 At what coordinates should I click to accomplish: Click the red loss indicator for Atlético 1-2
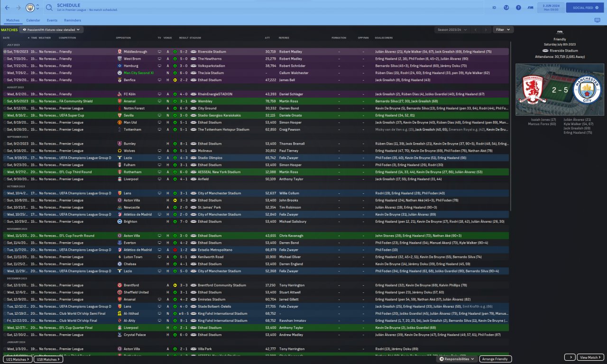(x=175, y=250)
